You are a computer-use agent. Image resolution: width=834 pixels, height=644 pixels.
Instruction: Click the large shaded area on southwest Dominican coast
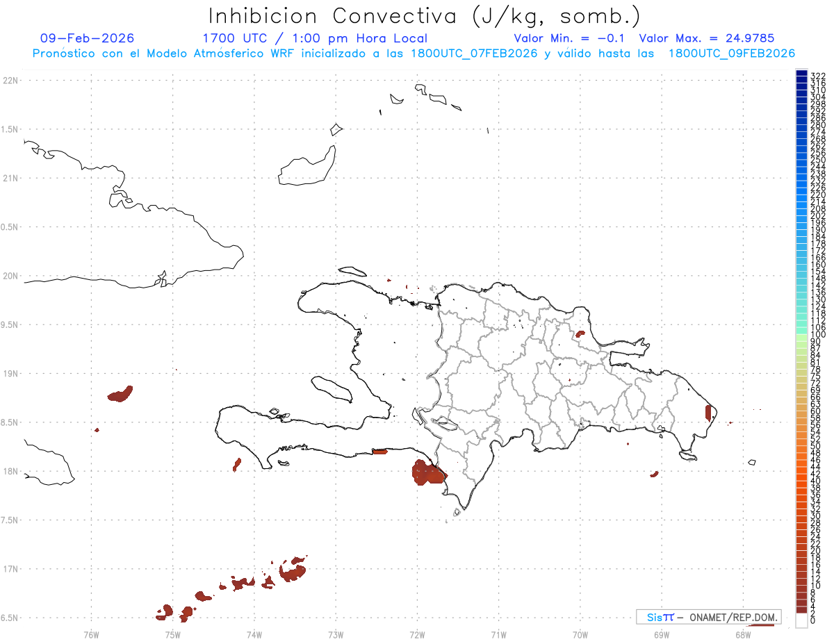427,473
